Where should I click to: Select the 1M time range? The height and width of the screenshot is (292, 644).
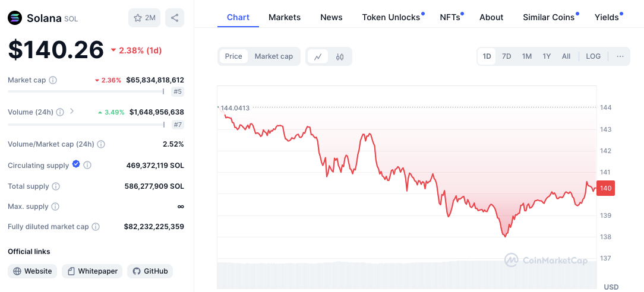tap(527, 56)
